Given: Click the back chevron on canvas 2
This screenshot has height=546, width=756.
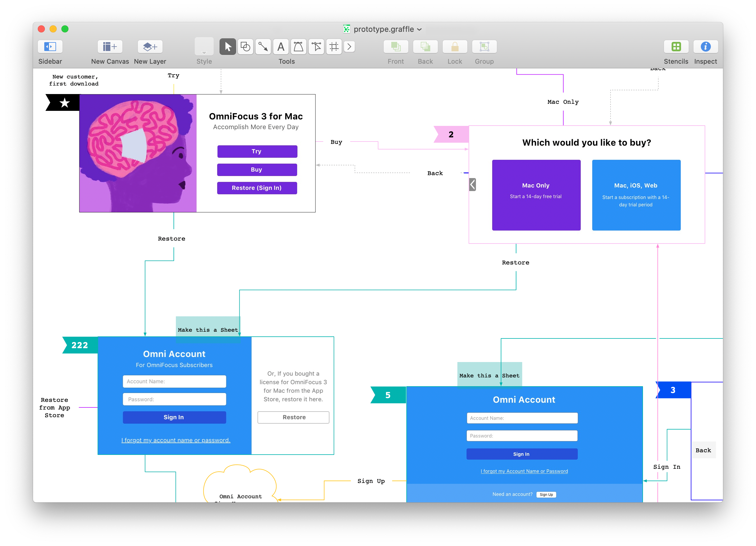Looking at the screenshot, I should click(x=472, y=184).
